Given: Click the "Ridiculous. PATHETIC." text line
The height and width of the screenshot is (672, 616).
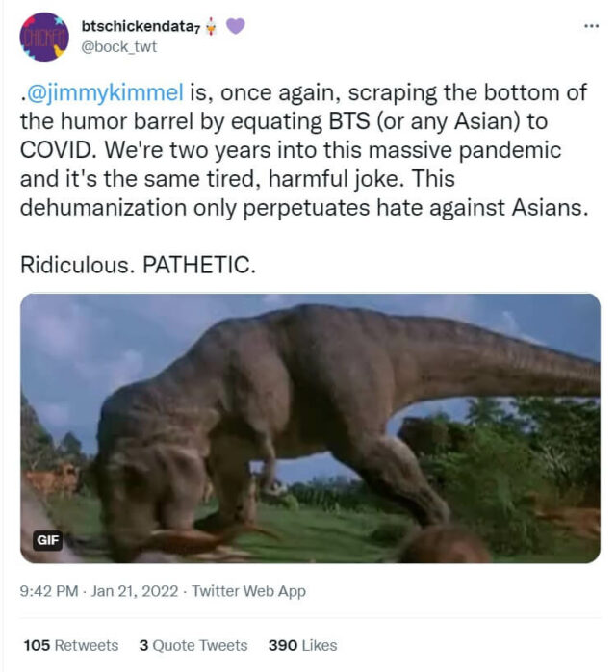Looking at the screenshot, I should click(x=138, y=265).
